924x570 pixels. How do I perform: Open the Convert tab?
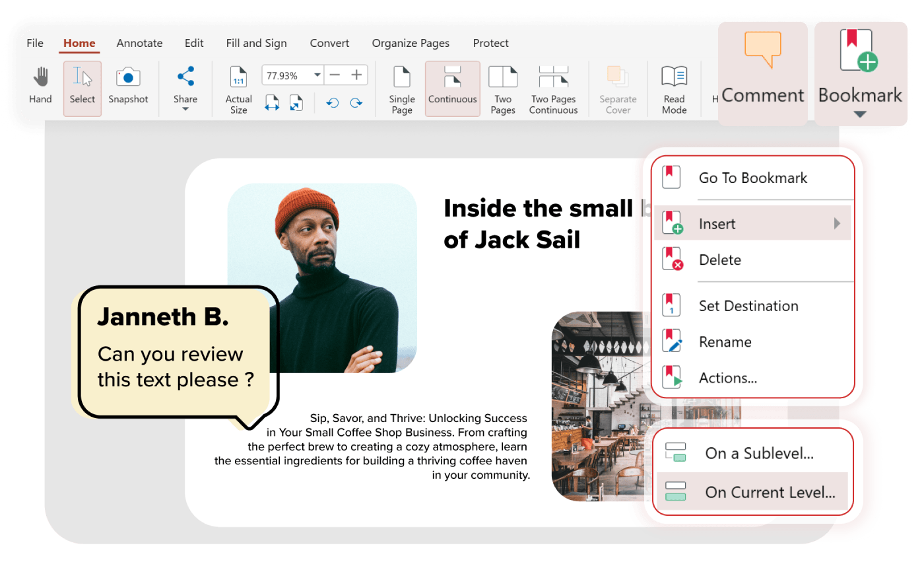(329, 43)
